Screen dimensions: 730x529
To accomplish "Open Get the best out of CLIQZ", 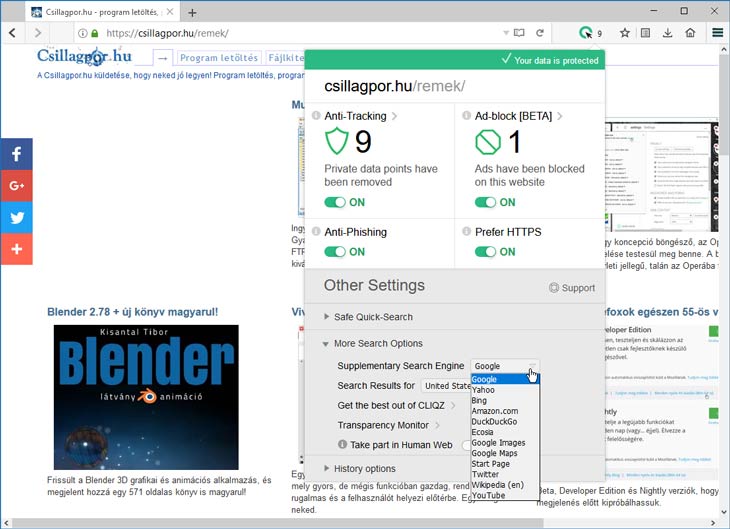I will 396,406.
